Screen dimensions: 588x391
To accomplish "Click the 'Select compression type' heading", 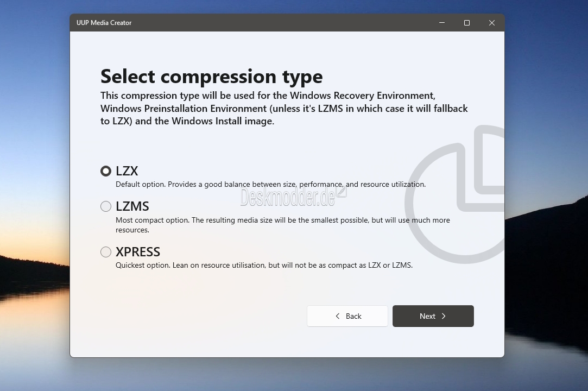I will point(212,77).
